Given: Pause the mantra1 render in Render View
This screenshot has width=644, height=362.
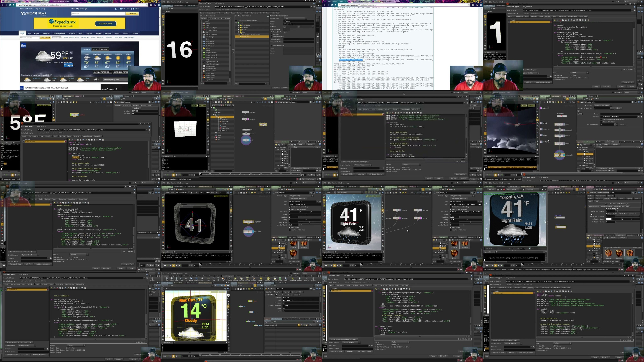Looking at the screenshot, I should pos(501,190).
